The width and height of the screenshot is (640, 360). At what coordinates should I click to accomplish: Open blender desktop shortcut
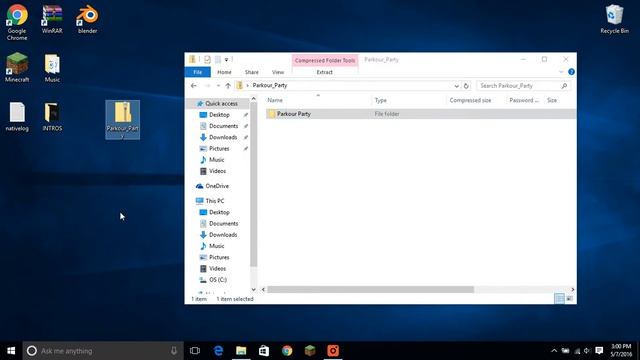click(x=87, y=19)
